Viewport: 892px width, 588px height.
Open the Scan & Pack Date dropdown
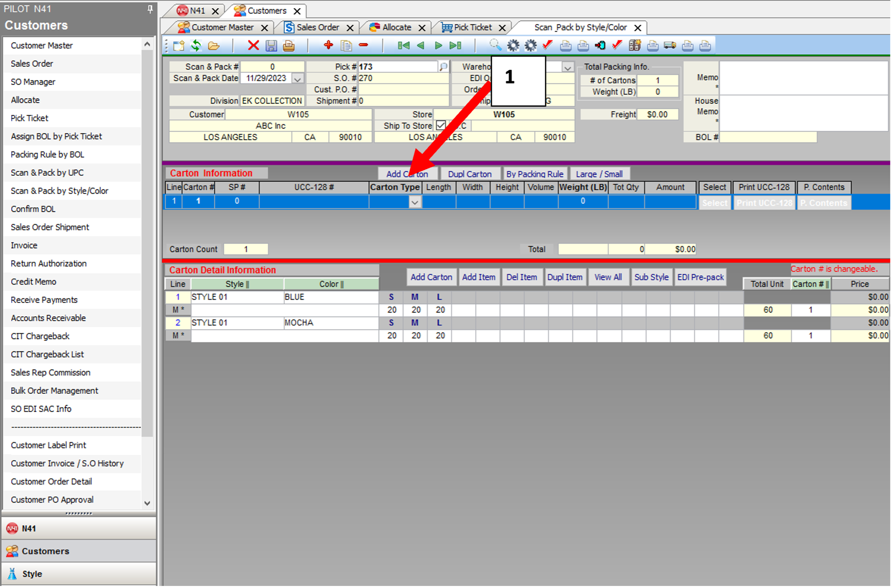pyautogui.click(x=298, y=78)
